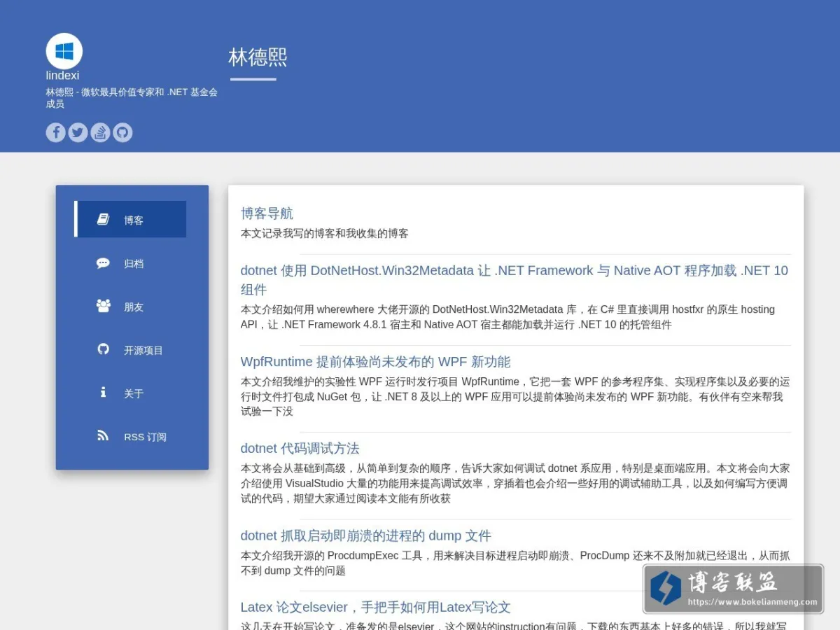Click summary starting 本文将会从基础到高级
The width and height of the screenshot is (840, 630).
point(515,484)
